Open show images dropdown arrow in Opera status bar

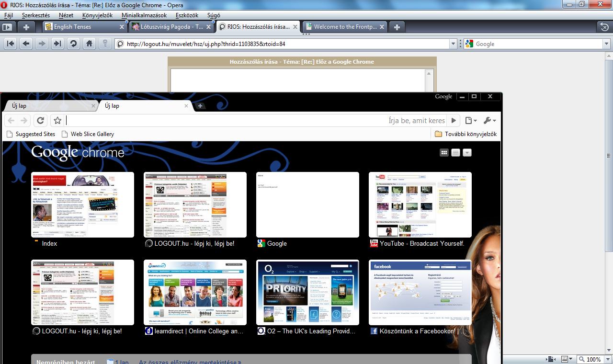point(571,359)
